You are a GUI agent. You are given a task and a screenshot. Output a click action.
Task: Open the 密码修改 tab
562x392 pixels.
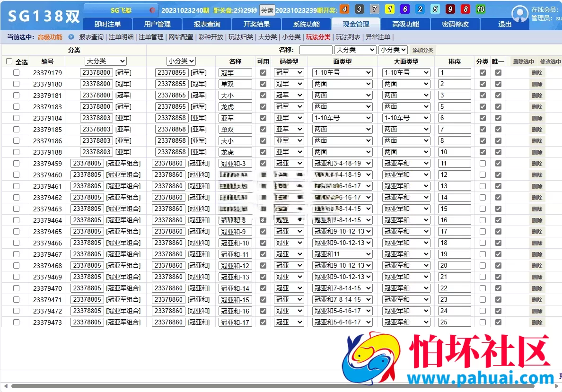(455, 24)
